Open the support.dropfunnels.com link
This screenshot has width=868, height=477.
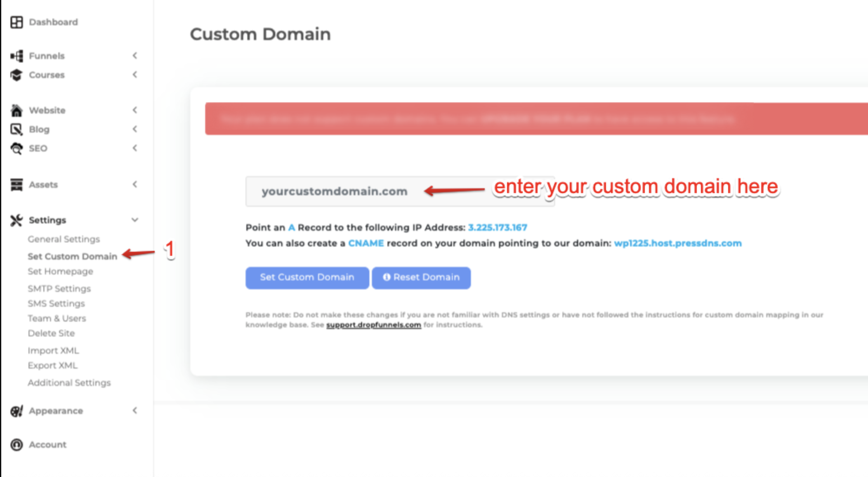click(x=373, y=325)
